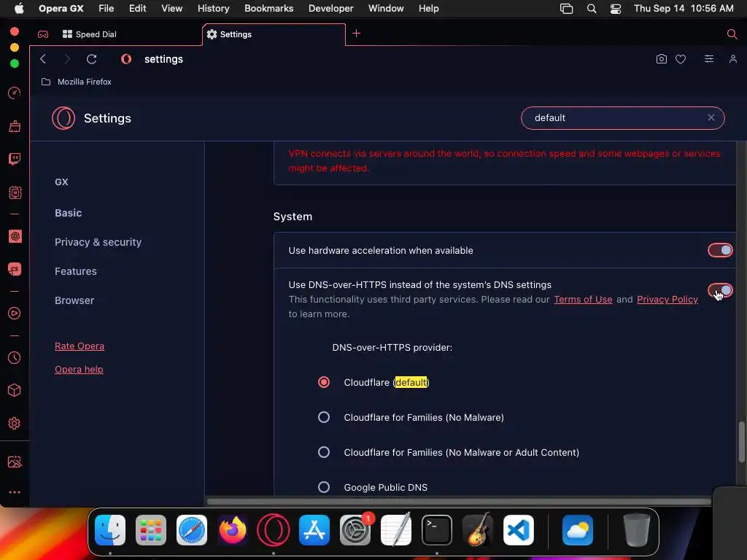Open Visual Studio Code from the Dock

pos(519,529)
